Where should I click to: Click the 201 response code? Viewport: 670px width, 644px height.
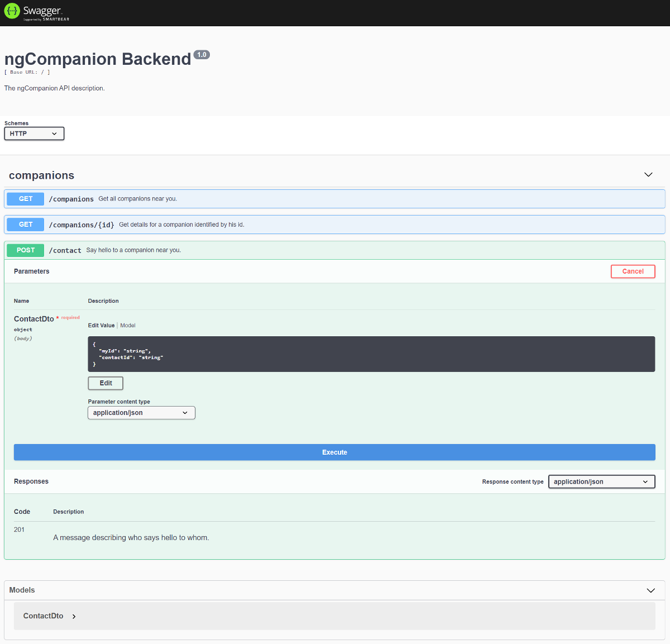[x=19, y=529]
